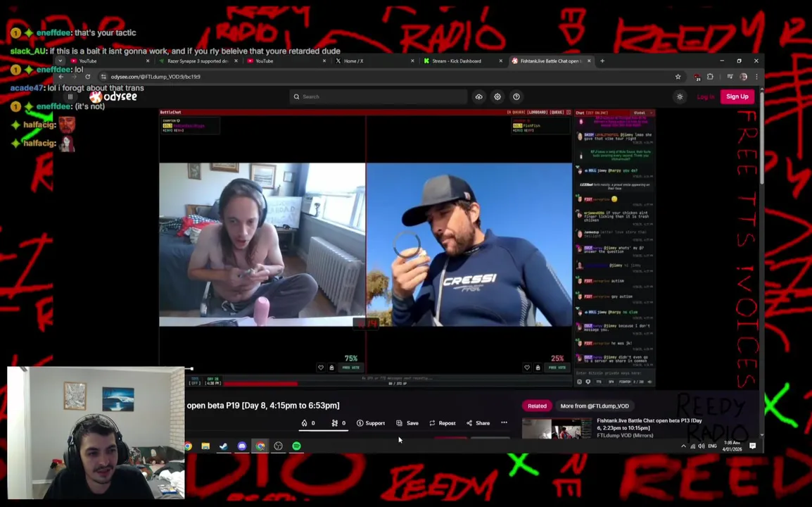Image resolution: width=812 pixels, height=507 pixels.
Task: View site information next to the URL
Action: pos(103,77)
